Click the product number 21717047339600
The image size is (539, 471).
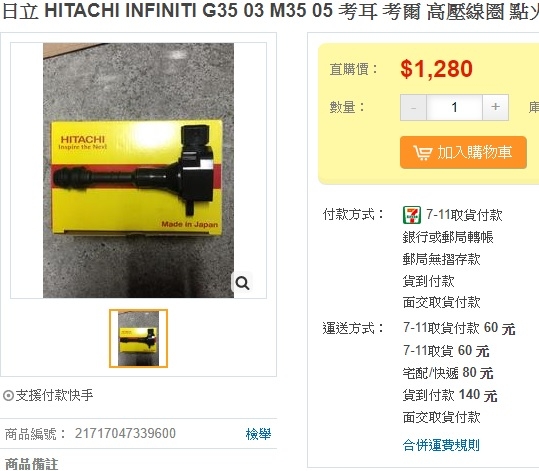click(x=125, y=434)
